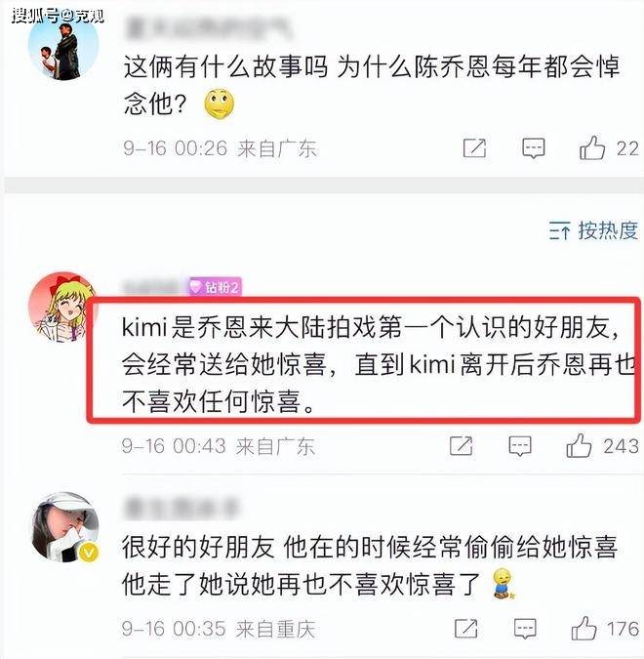Reply to the comment with 176 likes
644x659 pixels.
(x=525, y=629)
